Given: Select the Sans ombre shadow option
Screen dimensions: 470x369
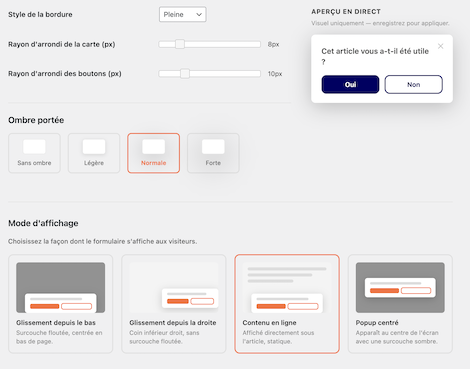Looking at the screenshot, I should click(34, 153).
